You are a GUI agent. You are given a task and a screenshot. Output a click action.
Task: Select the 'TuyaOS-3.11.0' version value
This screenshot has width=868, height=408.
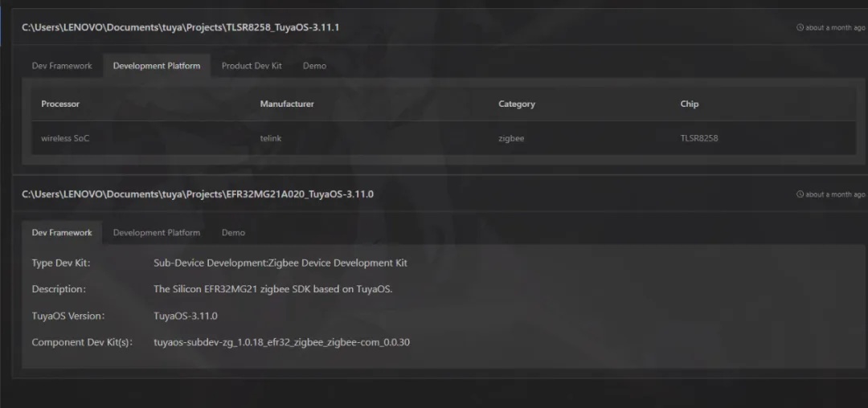(186, 316)
